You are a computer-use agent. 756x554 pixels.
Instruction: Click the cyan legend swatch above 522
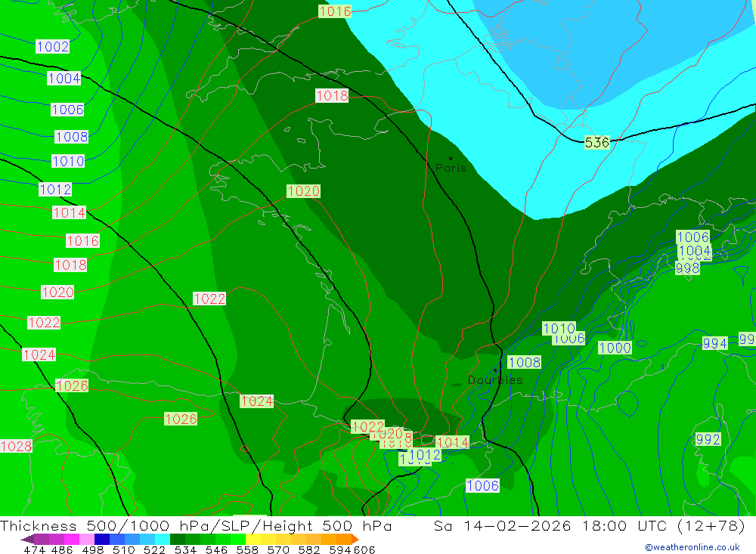click(x=163, y=539)
